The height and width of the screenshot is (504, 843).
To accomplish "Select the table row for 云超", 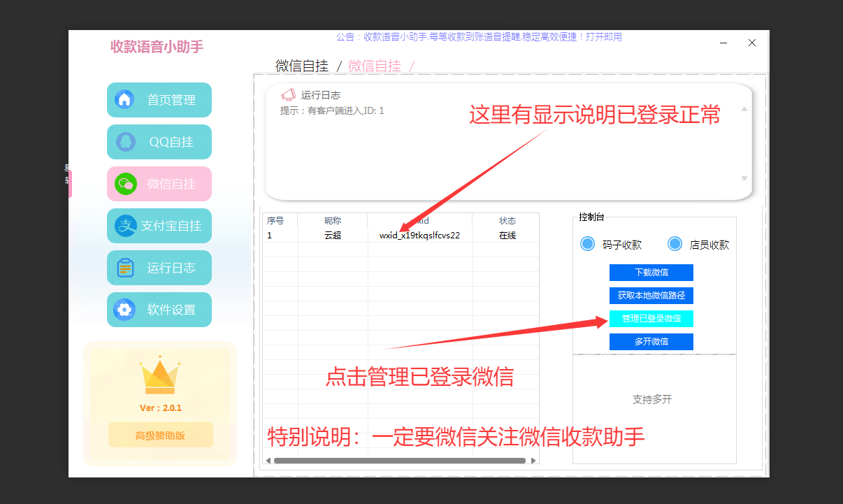I will pos(333,235).
